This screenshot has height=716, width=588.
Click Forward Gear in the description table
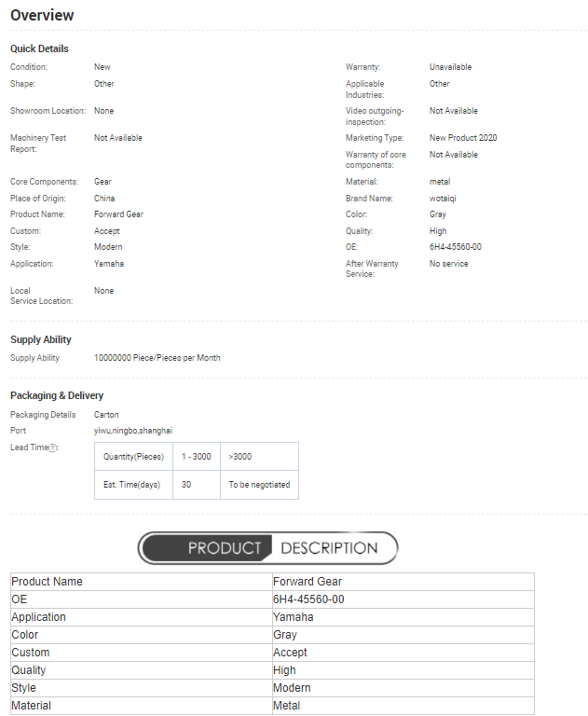point(308,582)
